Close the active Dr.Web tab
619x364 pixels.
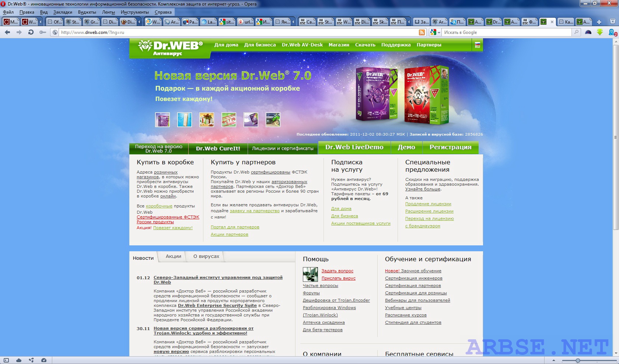pos(552,22)
